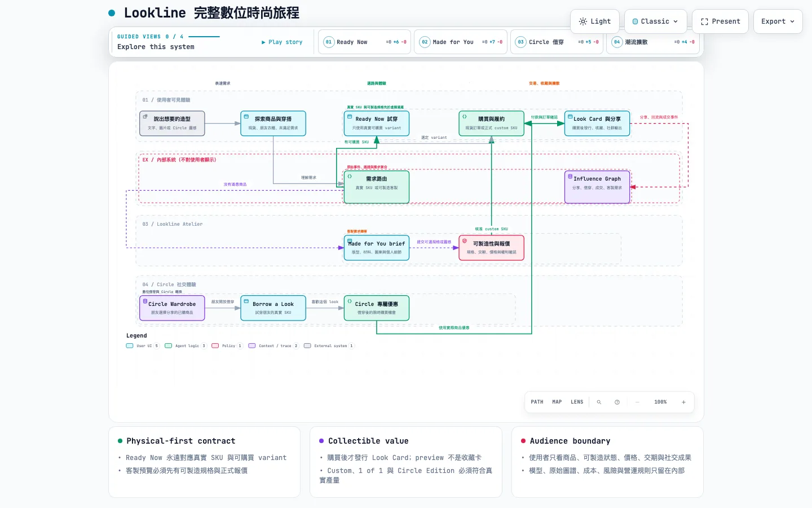Open the help question-mark icon

pyautogui.click(x=617, y=402)
